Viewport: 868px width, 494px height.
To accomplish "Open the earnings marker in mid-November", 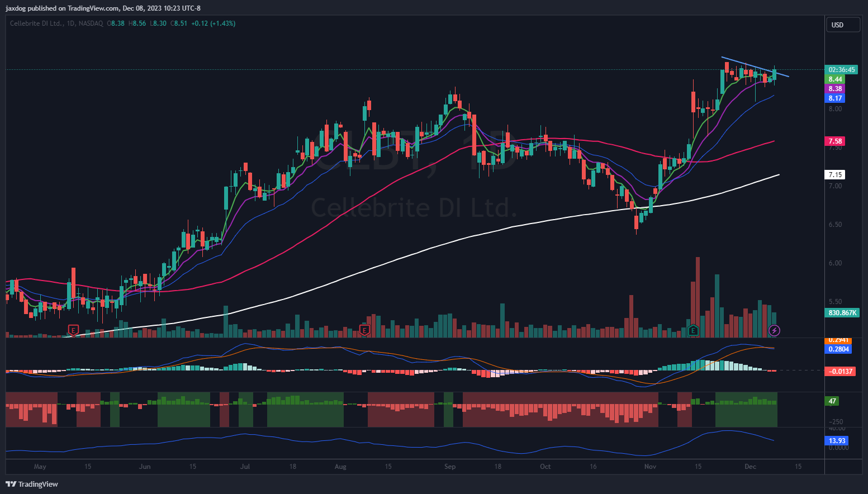I will (x=693, y=330).
